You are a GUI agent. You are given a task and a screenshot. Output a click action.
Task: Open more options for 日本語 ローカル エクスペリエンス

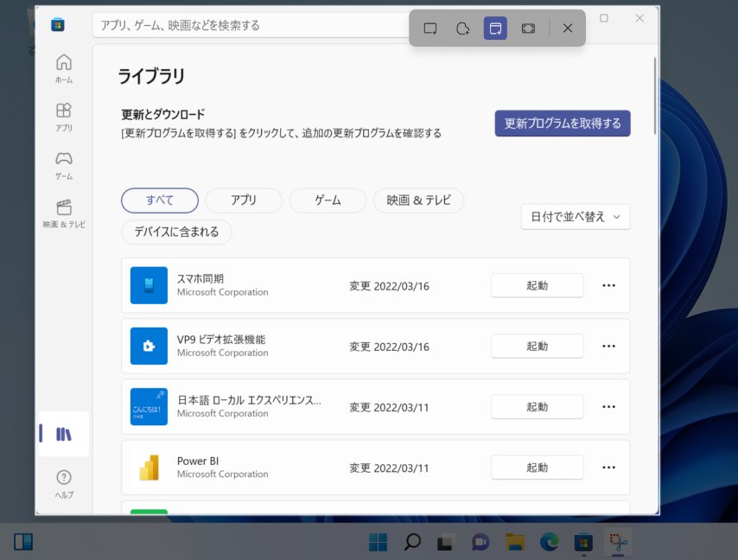point(608,406)
